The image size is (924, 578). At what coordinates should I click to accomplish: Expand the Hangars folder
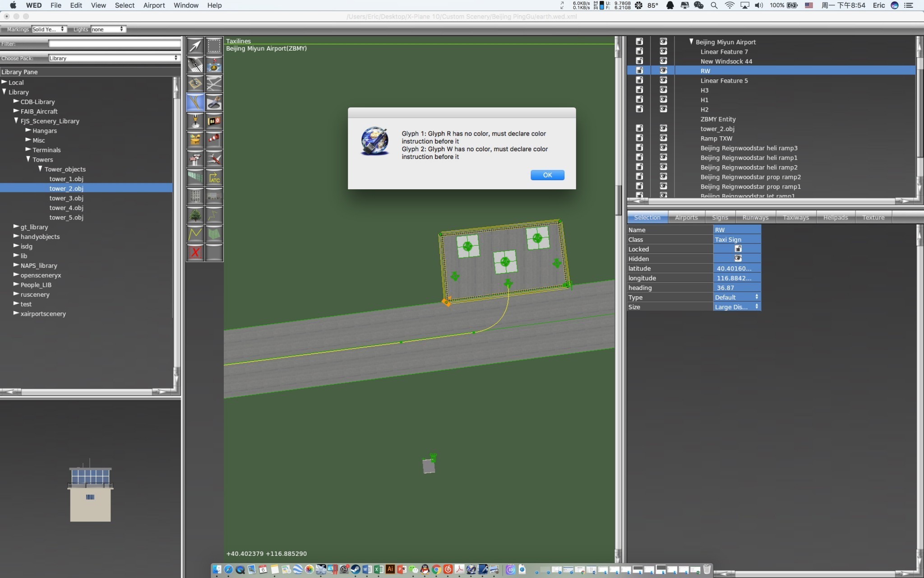coord(28,130)
